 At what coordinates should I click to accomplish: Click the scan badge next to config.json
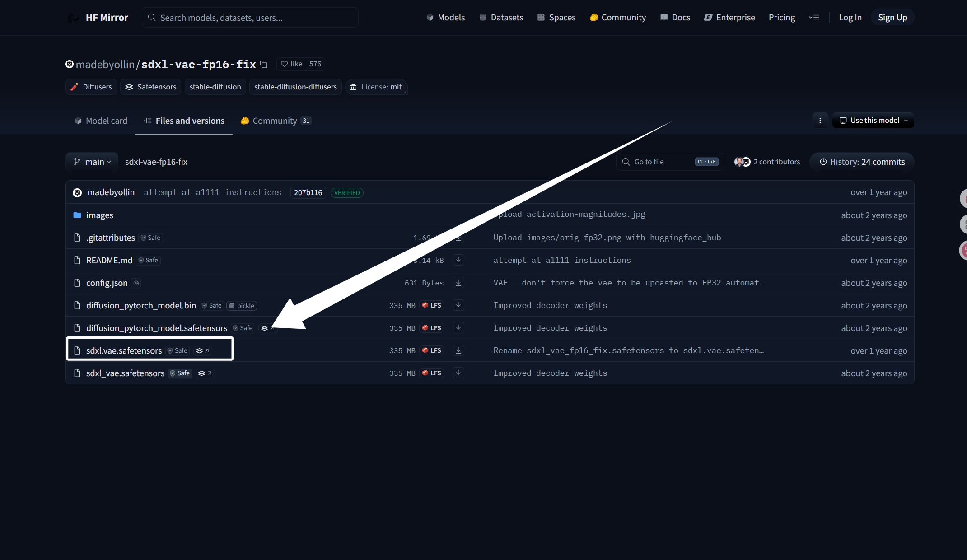[x=136, y=283]
